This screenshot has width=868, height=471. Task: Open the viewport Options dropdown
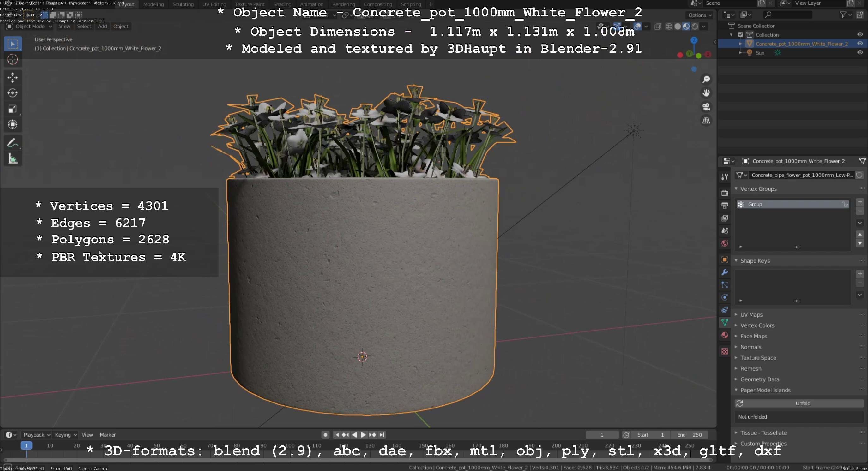click(x=700, y=15)
